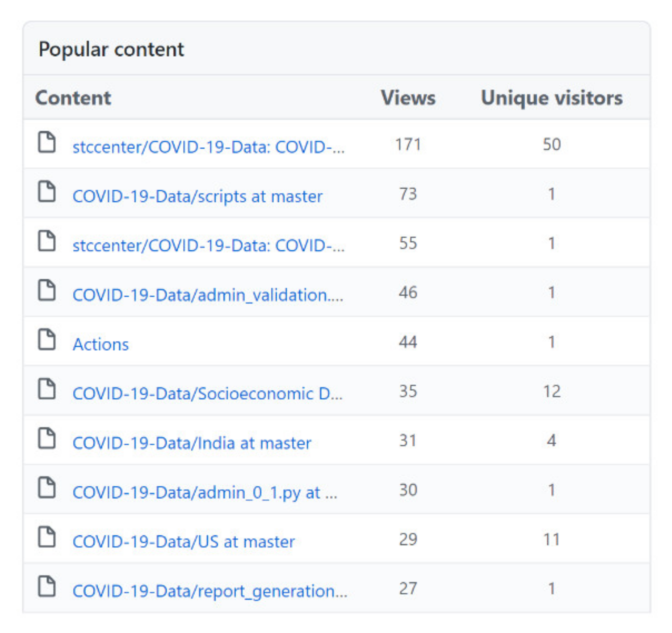The width and height of the screenshot is (672, 633).
Task: Click file icon next to admin_0_1.py entry
Action: (x=46, y=488)
